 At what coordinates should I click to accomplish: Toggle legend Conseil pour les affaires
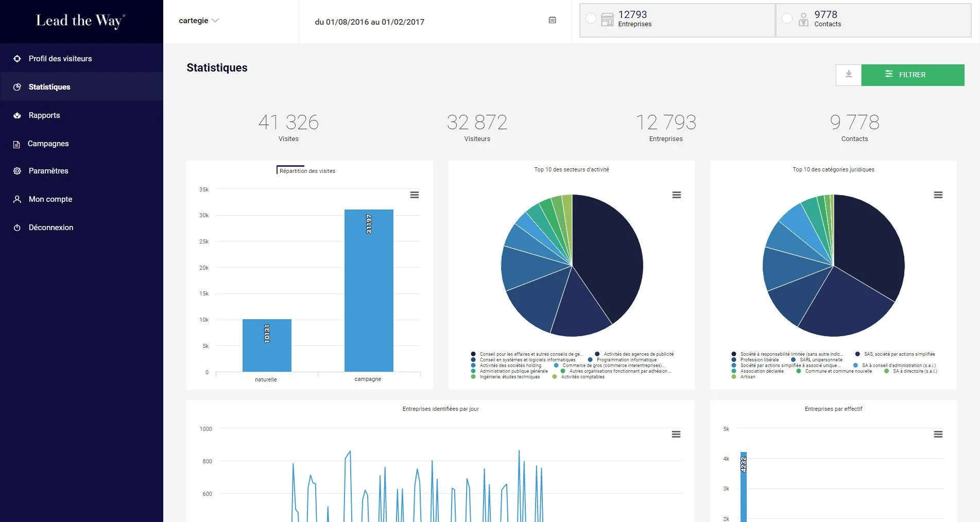[527, 354]
